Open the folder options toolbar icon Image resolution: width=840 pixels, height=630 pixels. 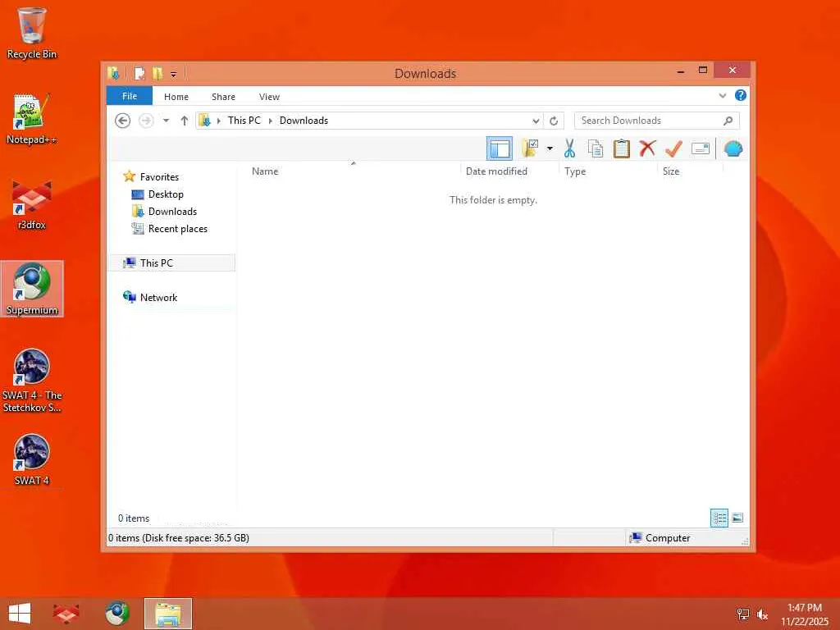pyautogui.click(x=530, y=148)
